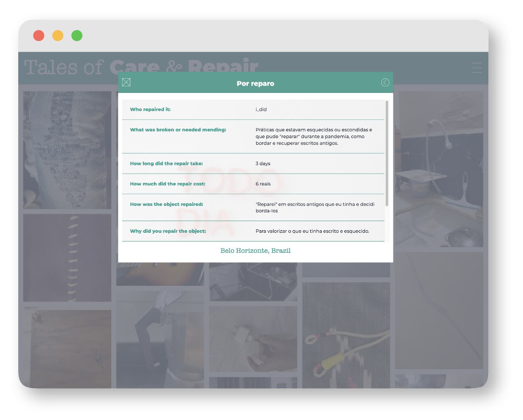Click the Tales of Care & Repair title
Image resolution: width=523 pixels, height=420 pixels.
pos(141,67)
